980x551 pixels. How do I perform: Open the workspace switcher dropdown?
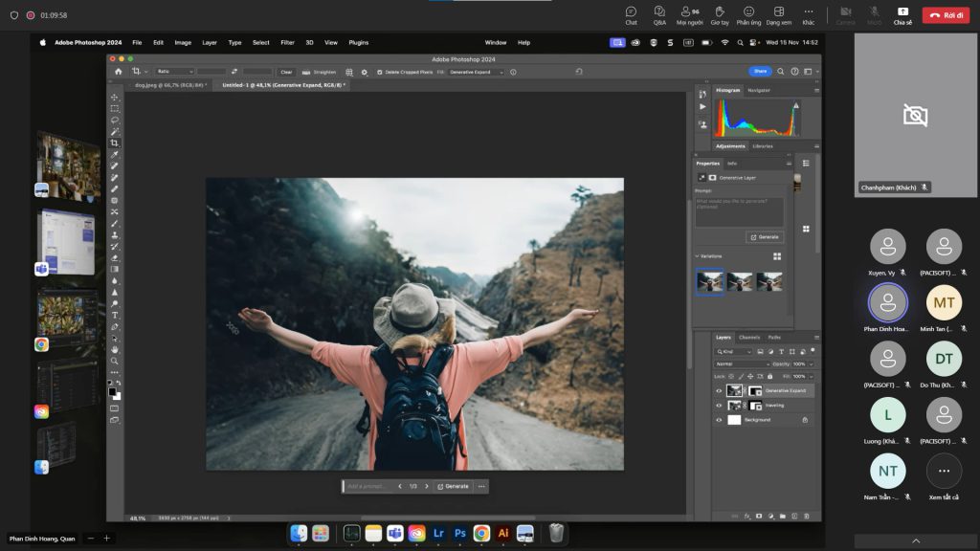[x=810, y=72]
